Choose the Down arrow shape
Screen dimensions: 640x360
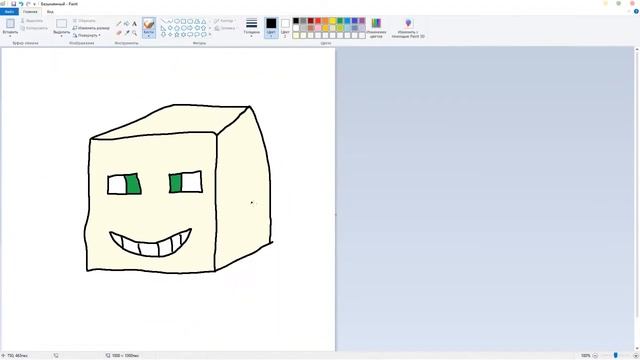163,35
